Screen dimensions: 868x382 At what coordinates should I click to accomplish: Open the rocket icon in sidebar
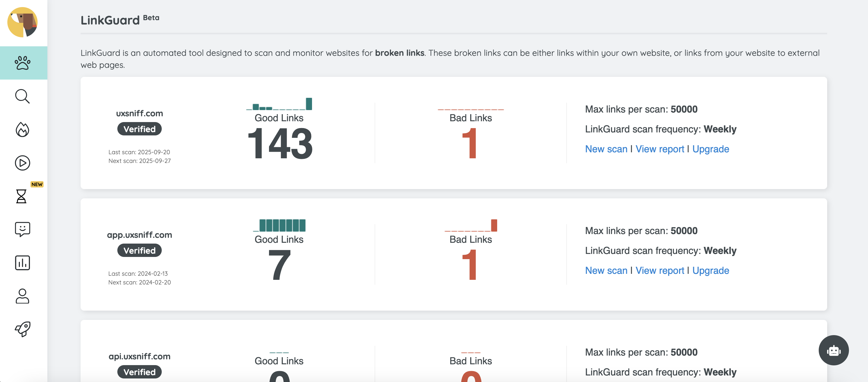point(23,329)
